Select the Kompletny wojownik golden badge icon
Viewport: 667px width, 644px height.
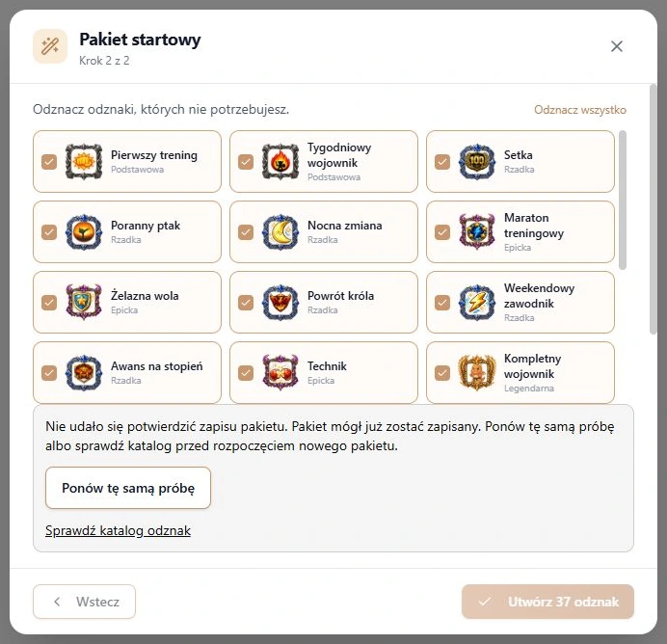pyautogui.click(x=477, y=373)
